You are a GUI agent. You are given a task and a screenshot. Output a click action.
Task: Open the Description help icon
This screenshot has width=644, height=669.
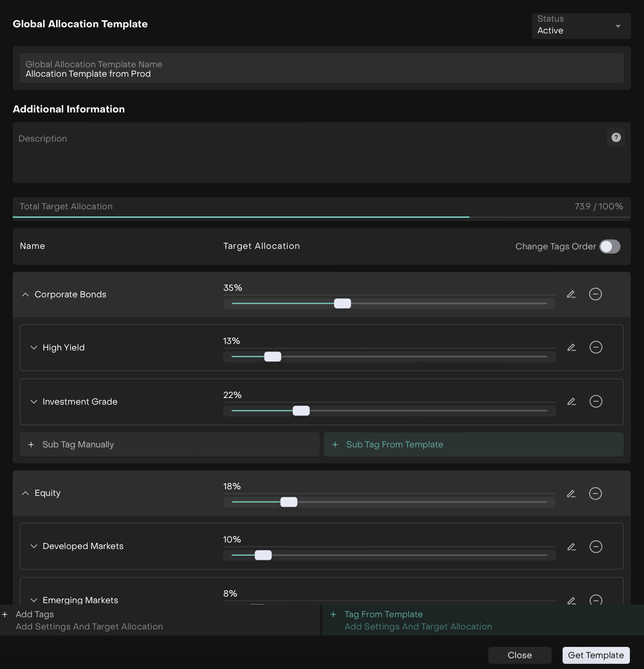tap(616, 137)
